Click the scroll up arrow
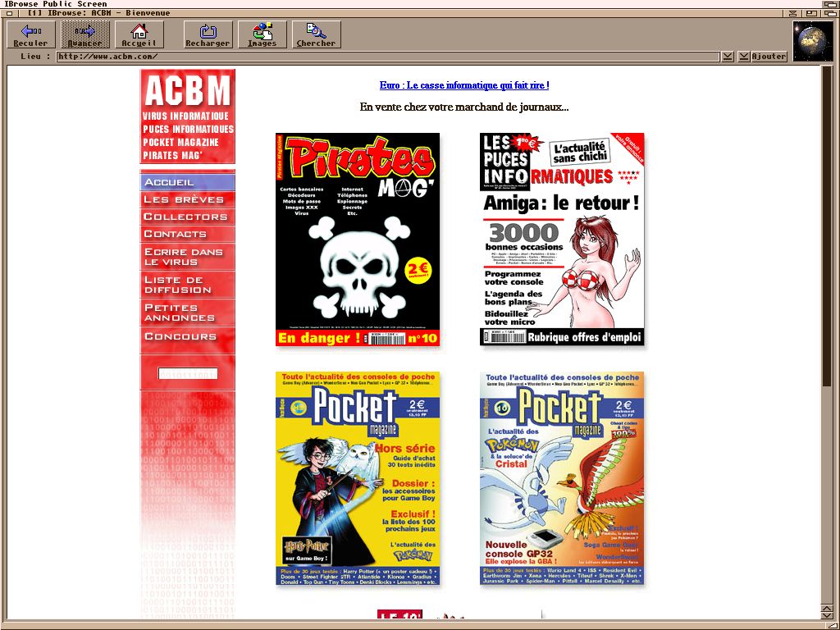The image size is (840, 630). coord(827,608)
